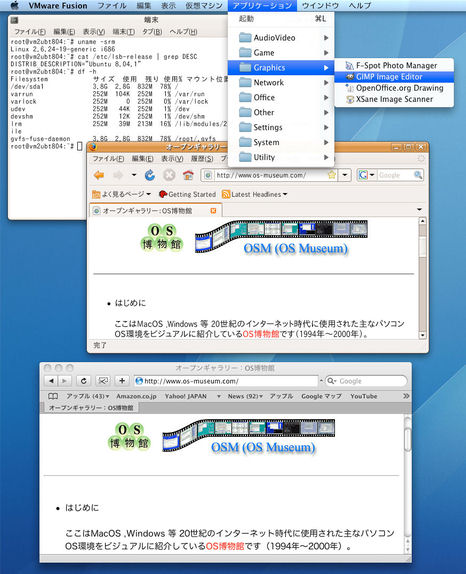The height and width of the screenshot is (574, 466).
Task: Click the Firefox stop loading button
Action: (x=169, y=175)
